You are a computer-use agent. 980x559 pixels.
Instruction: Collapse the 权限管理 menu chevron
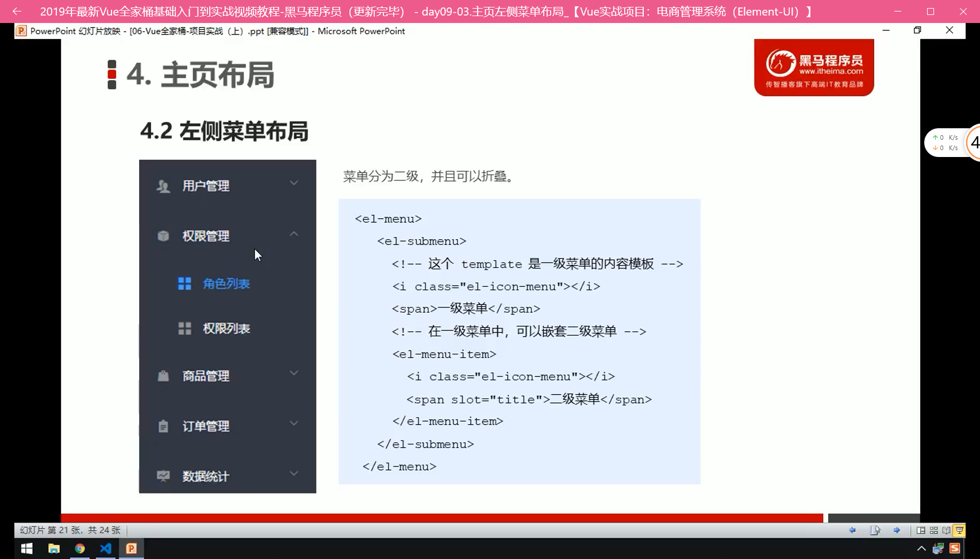[294, 233]
